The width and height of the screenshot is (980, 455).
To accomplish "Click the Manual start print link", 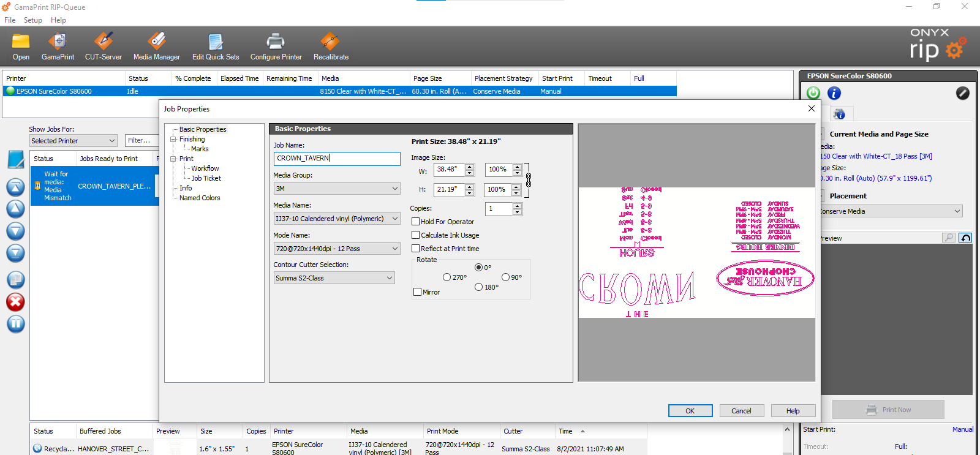I will point(963,429).
